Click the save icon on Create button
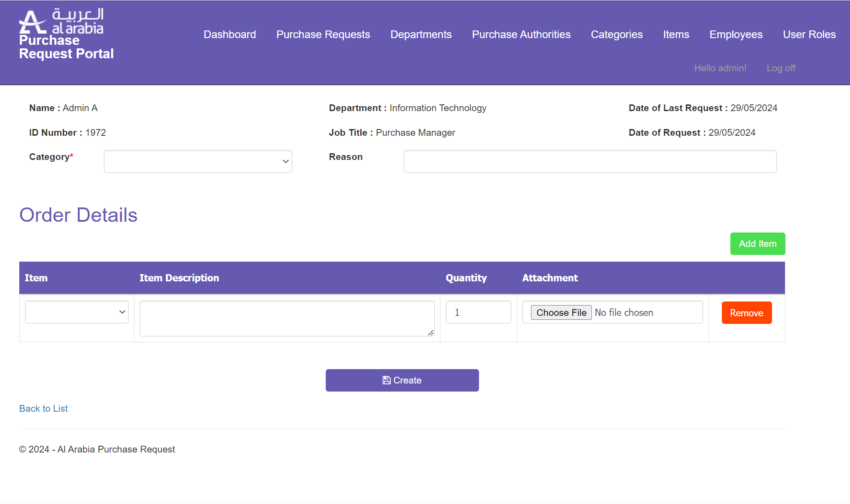 tap(386, 380)
